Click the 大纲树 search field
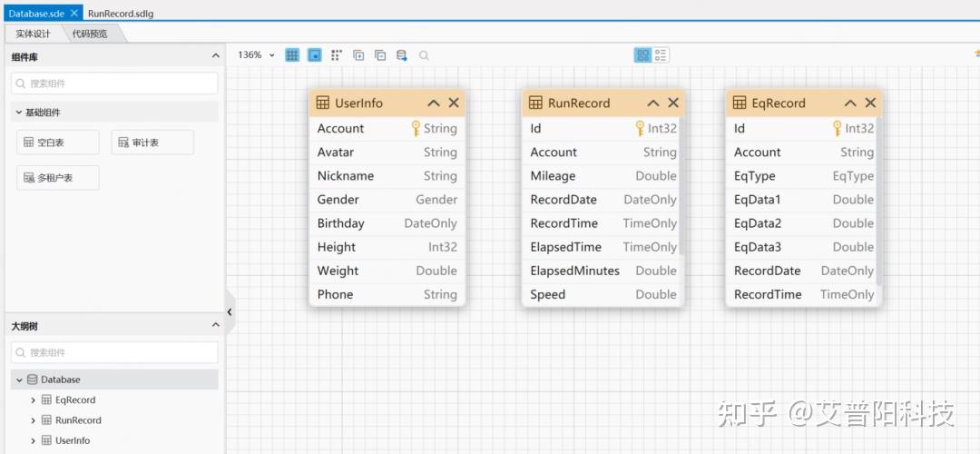The height and width of the screenshot is (454, 980). (x=114, y=352)
